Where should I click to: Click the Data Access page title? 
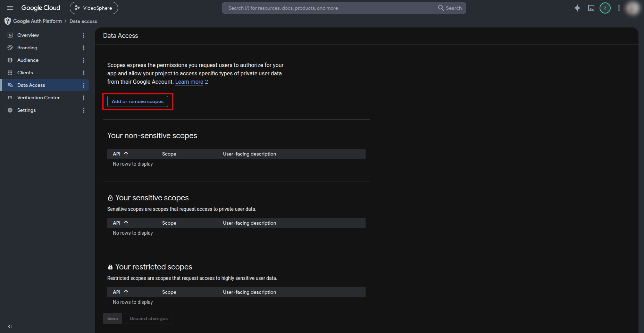(x=120, y=36)
